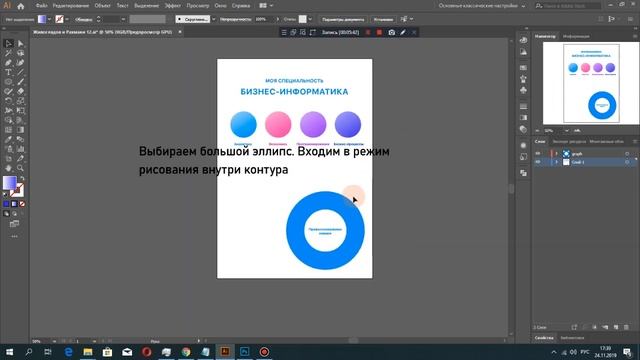
Task: Open the Окно menu
Action: (x=220, y=6)
